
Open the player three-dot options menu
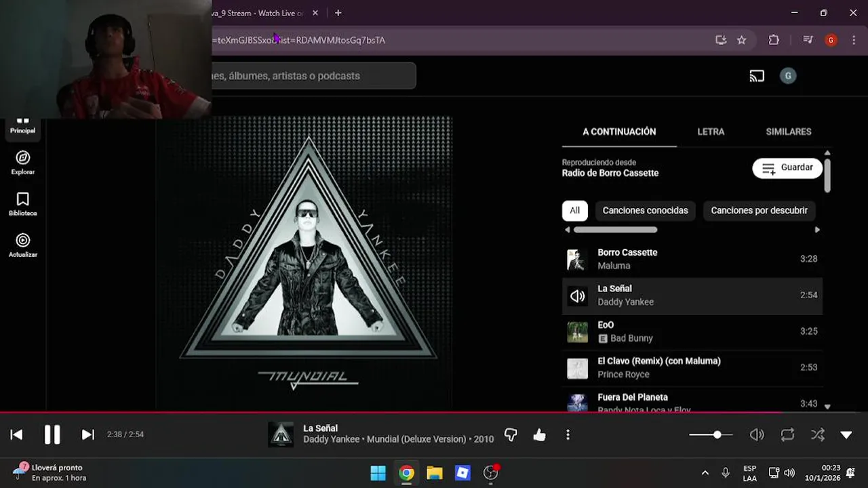tap(568, 435)
